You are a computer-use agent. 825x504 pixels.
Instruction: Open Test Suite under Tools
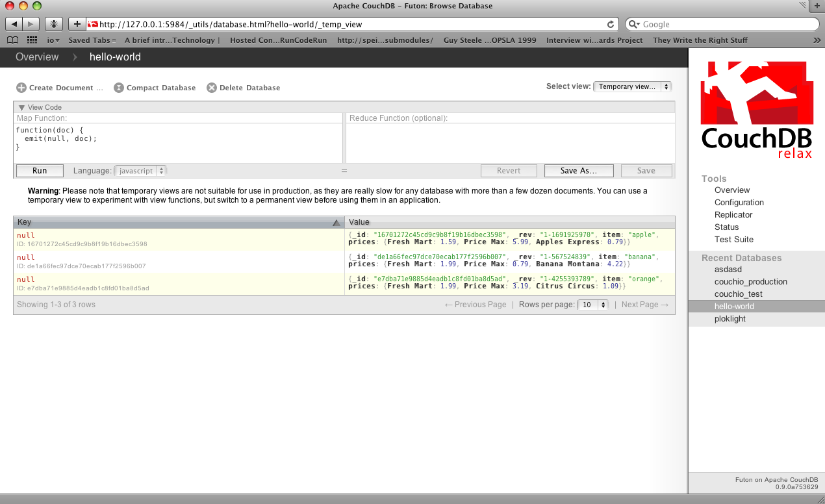tap(734, 240)
